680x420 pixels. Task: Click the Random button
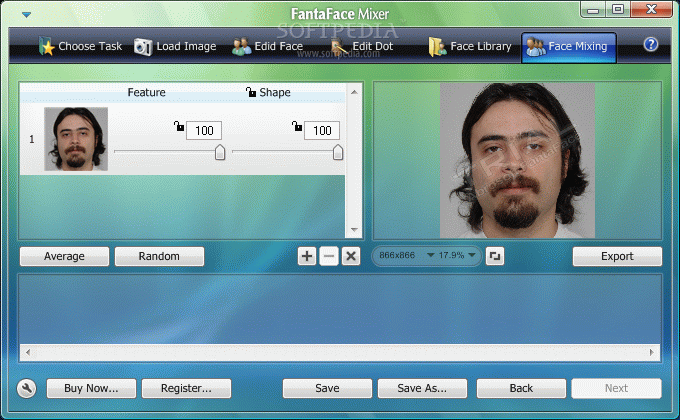click(159, 256)
